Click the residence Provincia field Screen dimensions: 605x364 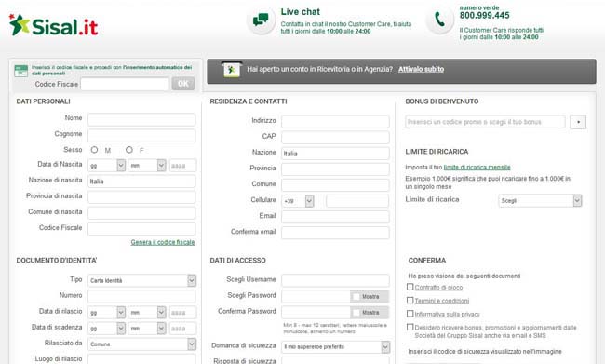(335, 169)
